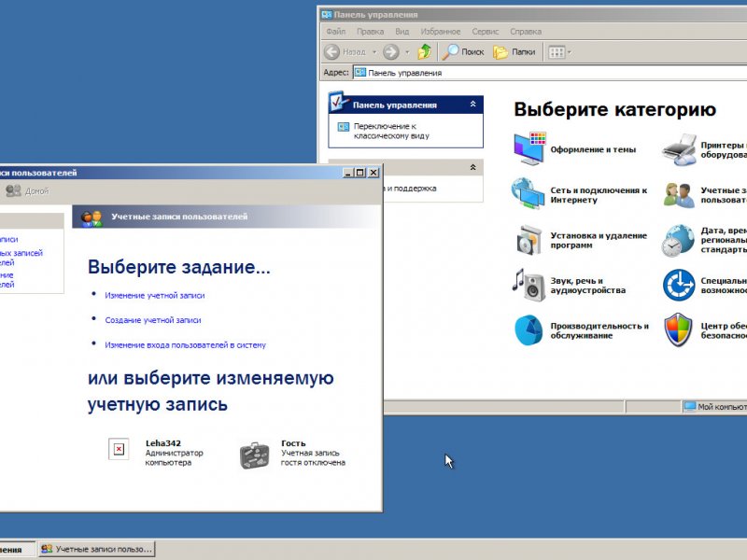Viewport: 747px width, 560px height.
Task: Click Переключение к классическому виду link
Action: point(391,131)
